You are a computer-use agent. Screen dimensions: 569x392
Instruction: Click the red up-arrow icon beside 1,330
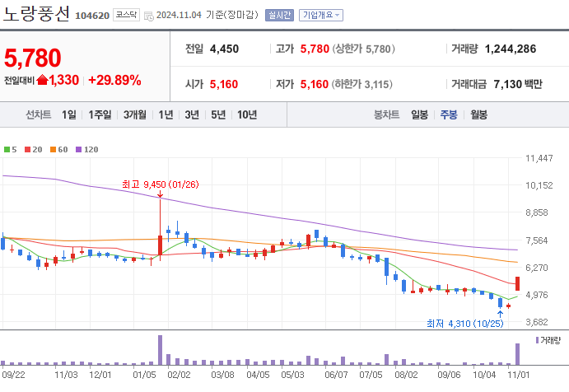43,80
